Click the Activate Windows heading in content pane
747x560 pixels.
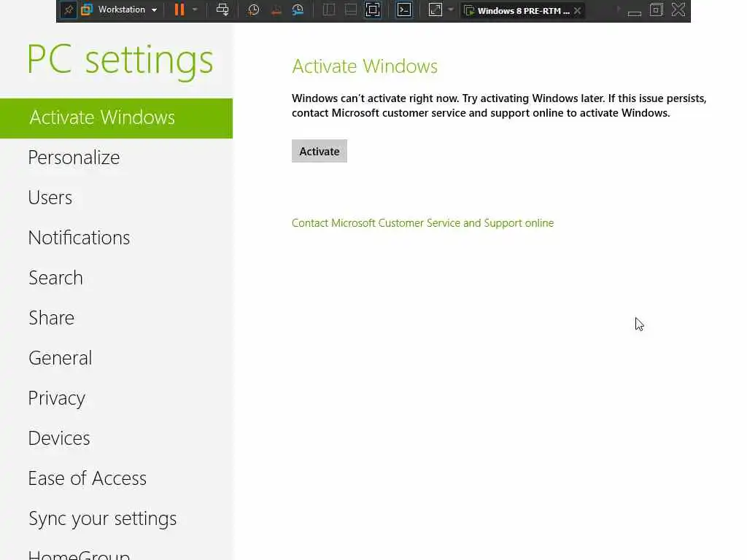365,66
